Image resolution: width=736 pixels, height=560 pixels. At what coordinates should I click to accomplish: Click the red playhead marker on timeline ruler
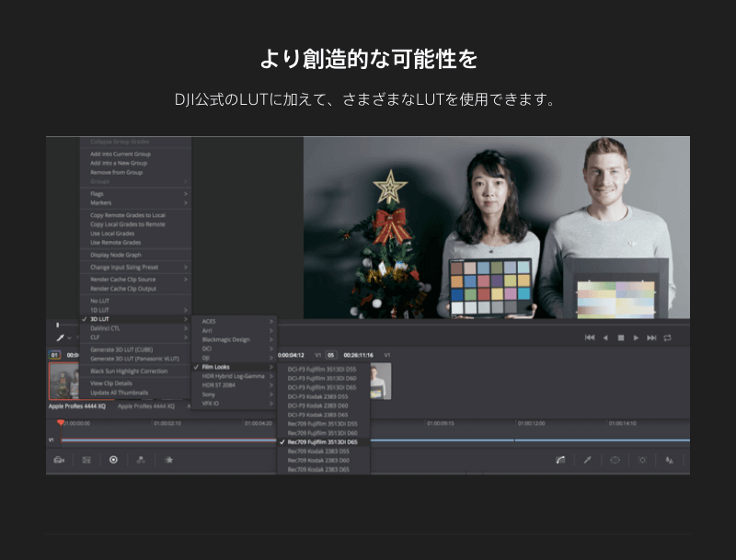click(61, 423)
